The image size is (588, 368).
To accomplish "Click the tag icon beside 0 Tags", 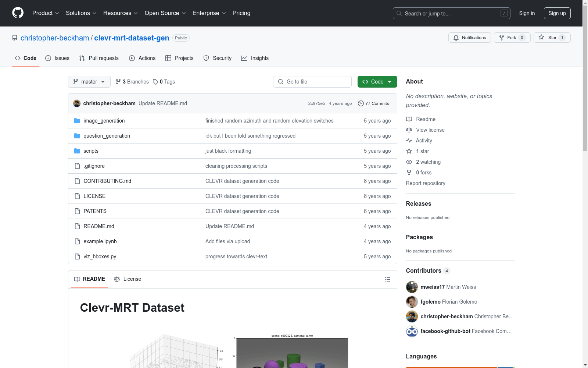I will [x=155, y=82].
